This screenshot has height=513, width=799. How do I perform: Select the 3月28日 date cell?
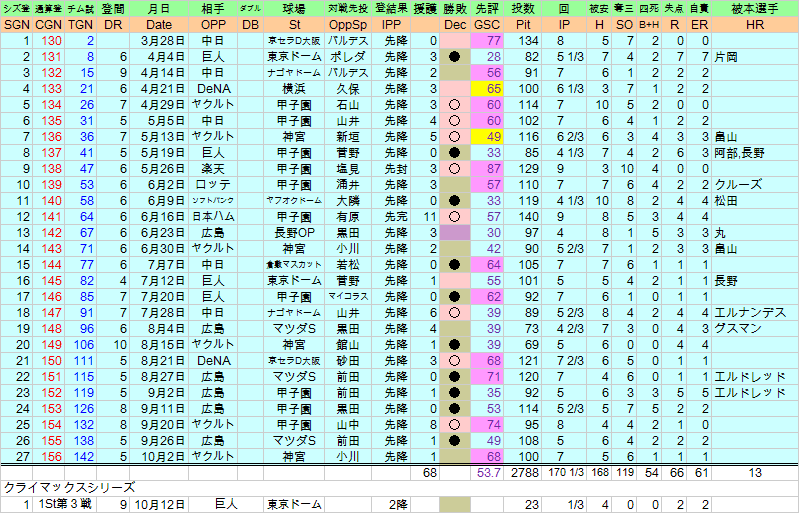158,41
